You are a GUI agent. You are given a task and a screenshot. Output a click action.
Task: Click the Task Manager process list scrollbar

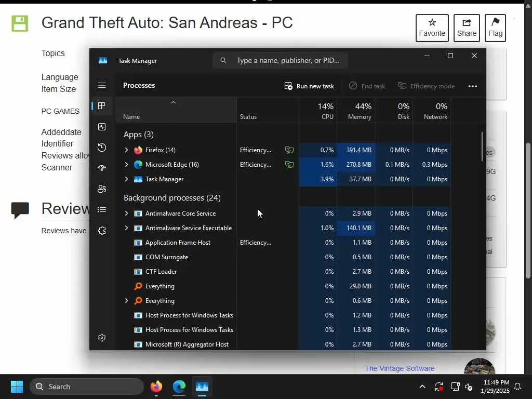482,147
